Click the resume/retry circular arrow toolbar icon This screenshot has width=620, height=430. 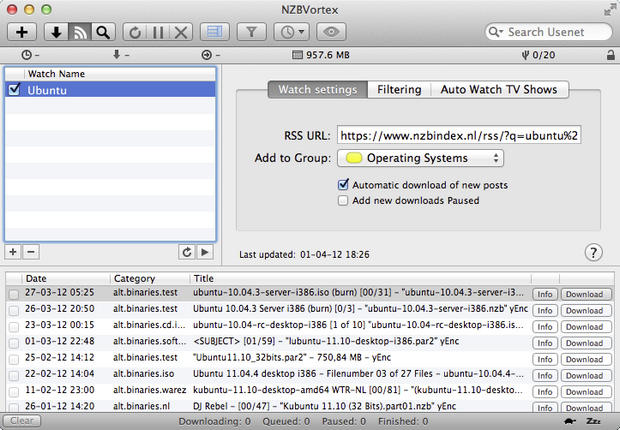coord(135,32)
